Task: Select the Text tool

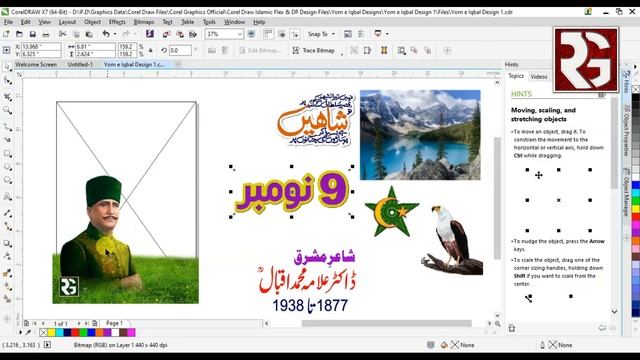Action: (7, 197)
